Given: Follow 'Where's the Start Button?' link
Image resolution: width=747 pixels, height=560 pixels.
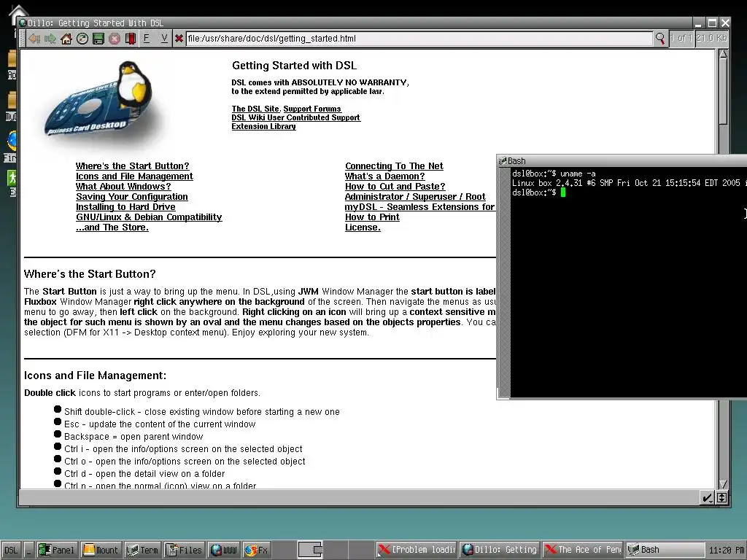Looking at the screenshot, I should click(x=133, y=166).
